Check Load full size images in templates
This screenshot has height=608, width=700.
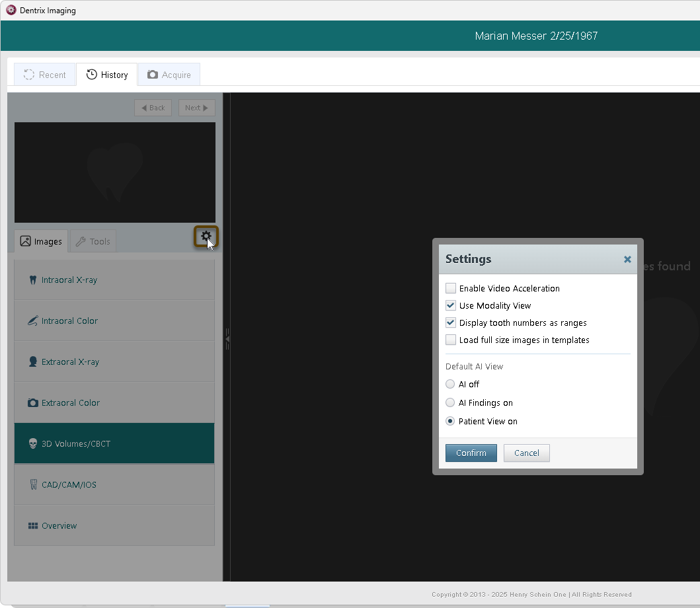coord(451,340)
